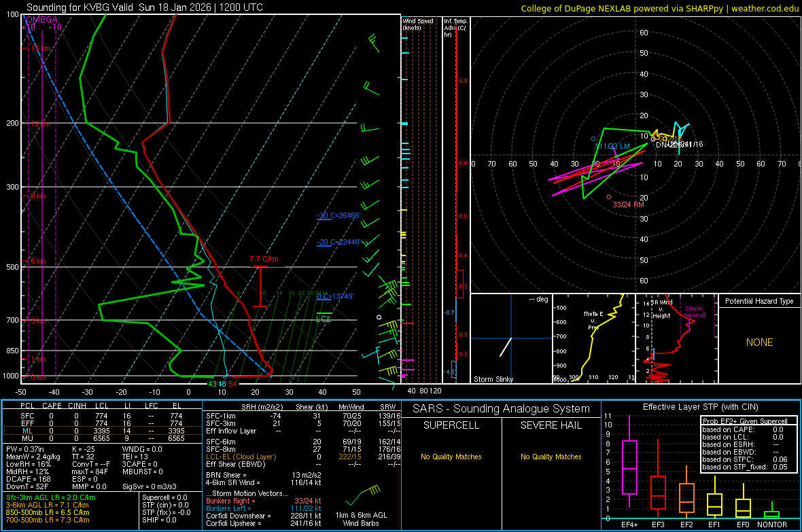Screen dimensions: 802x532
Task: Click No Quality Matches under SEVERE HAIL
Action: coord(551,457)
